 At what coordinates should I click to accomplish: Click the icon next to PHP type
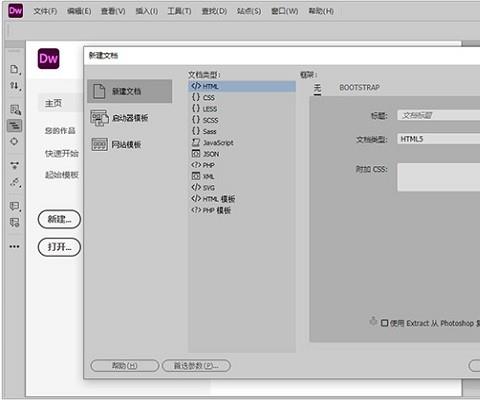[196, 165]
